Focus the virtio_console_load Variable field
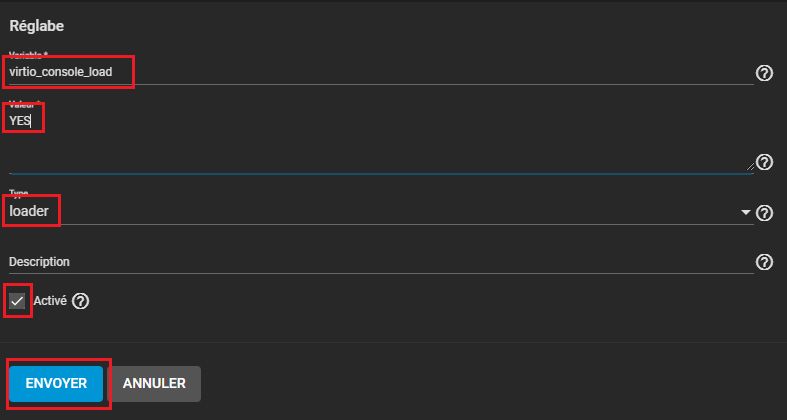This screenshot has height=420, width=787. coord(300,72)
